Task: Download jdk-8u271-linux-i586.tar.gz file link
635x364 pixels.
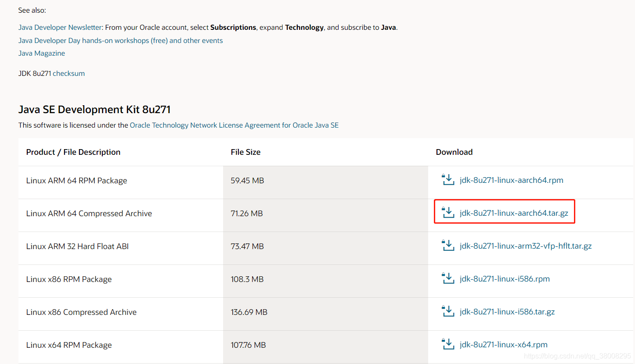Action: click(x=507, y=312)
